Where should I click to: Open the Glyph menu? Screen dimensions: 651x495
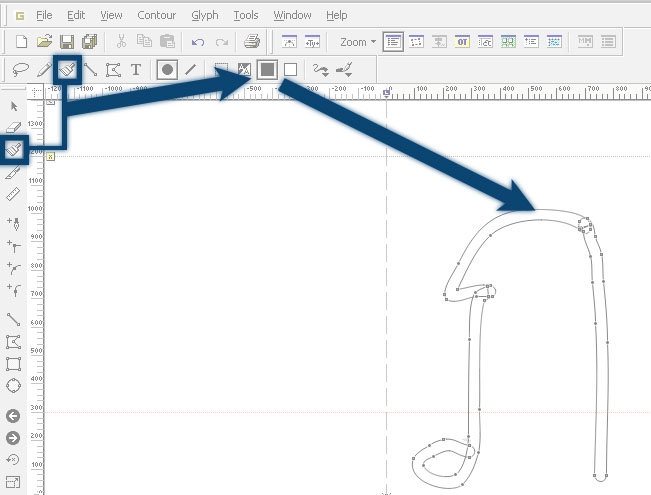(205, 15)
